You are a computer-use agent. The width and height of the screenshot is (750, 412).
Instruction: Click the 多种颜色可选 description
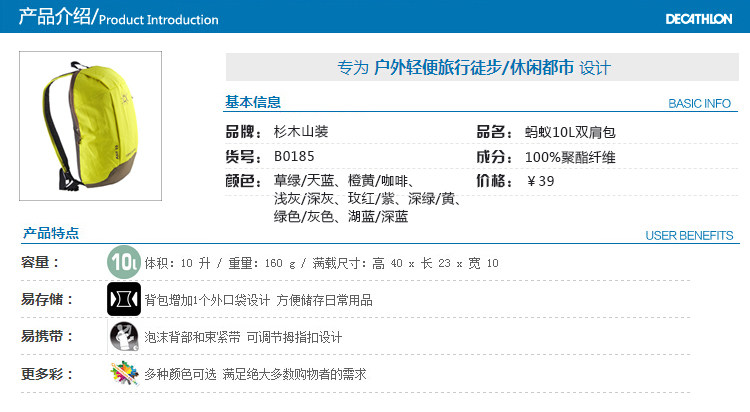255,374
